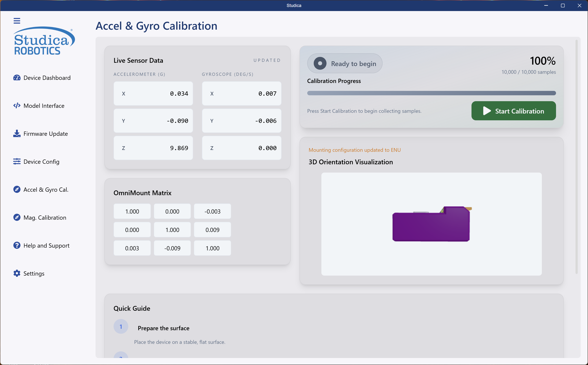Collapse the sidebar with hamburger menu icon
This screenshot has width=588, height=365.
coord(17,21)
